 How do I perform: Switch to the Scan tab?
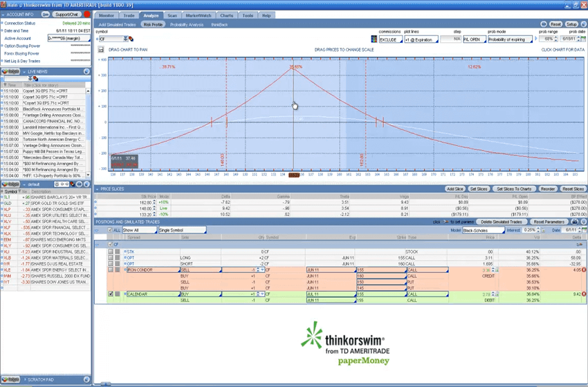tap(172, 16)
